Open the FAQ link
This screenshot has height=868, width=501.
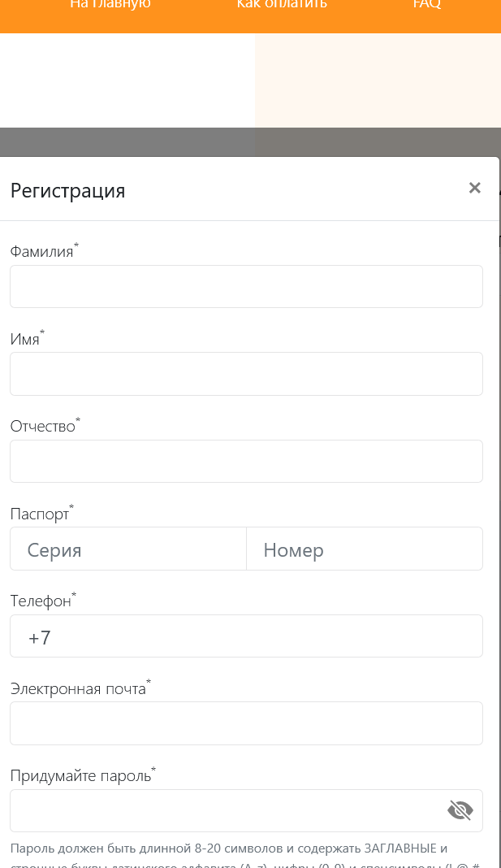(427, 4)
